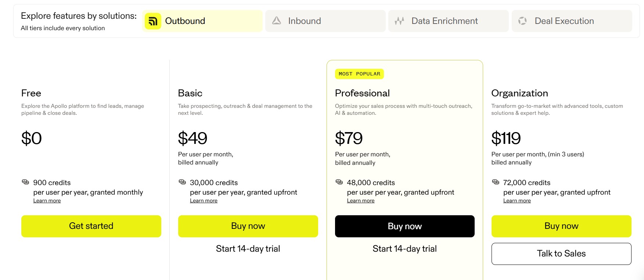Click the black Buy now button for Professional
The width and height of the screenshot is (644, 280).
404,226
